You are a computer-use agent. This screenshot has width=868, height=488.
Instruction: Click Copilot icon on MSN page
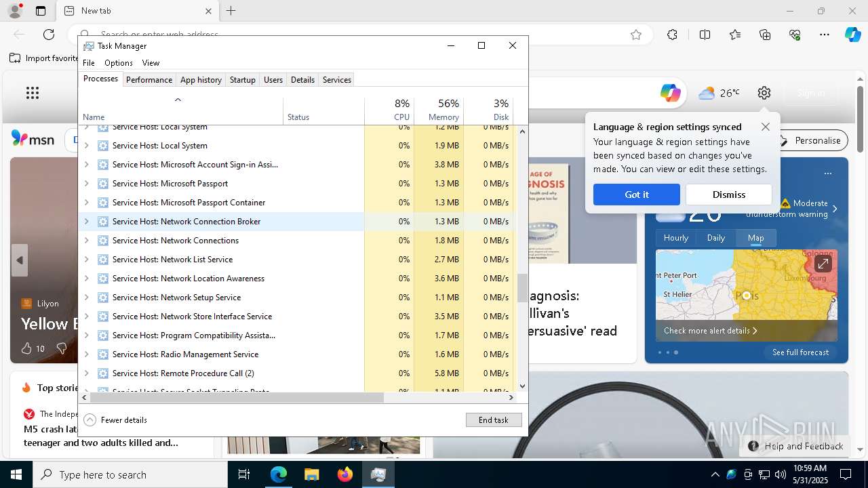coord(671,93)
